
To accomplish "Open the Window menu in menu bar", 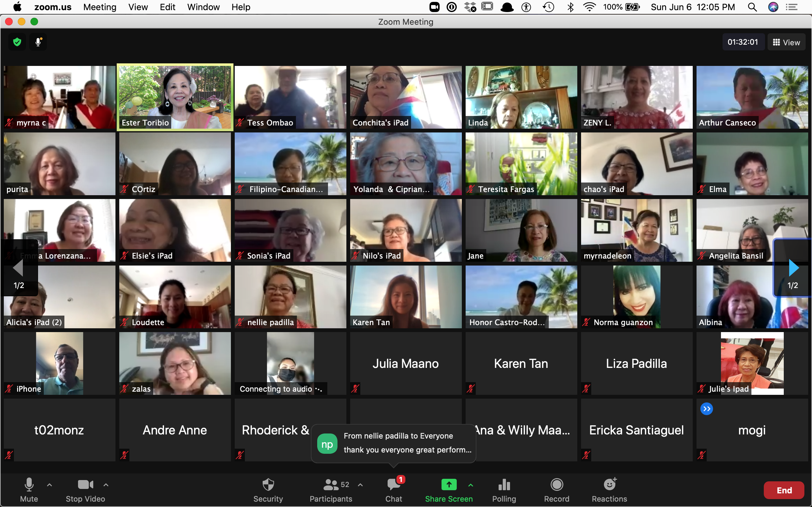I will click(x=203, y=7).
